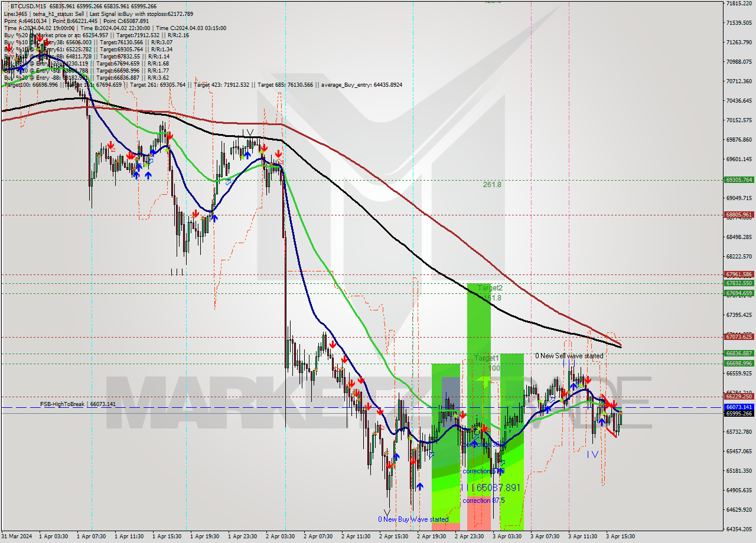Click the 'correction 87.5' label
Image resolution: width=756 pixels, height=543 pixels.
(484, 501)
